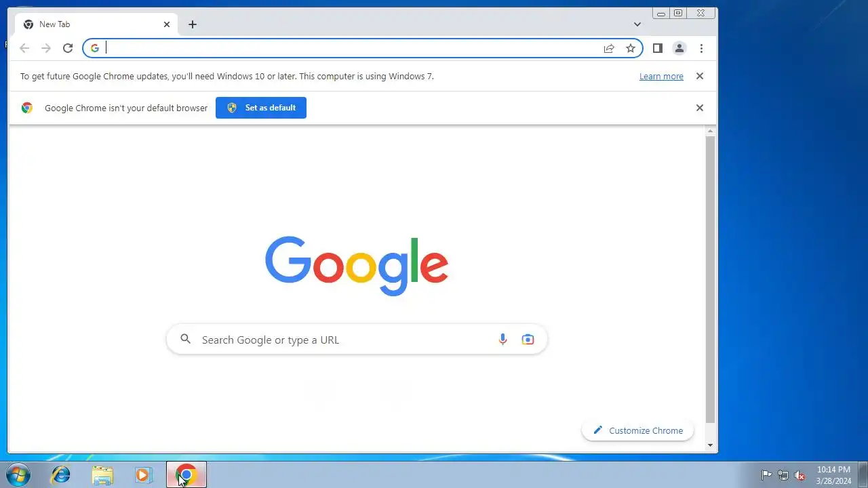Open the Windows Start menu

[18, 474]
